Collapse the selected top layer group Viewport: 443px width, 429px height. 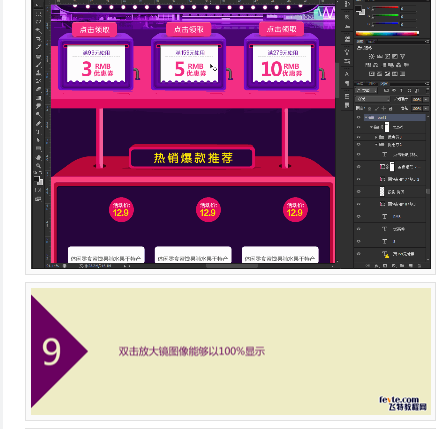366,117
